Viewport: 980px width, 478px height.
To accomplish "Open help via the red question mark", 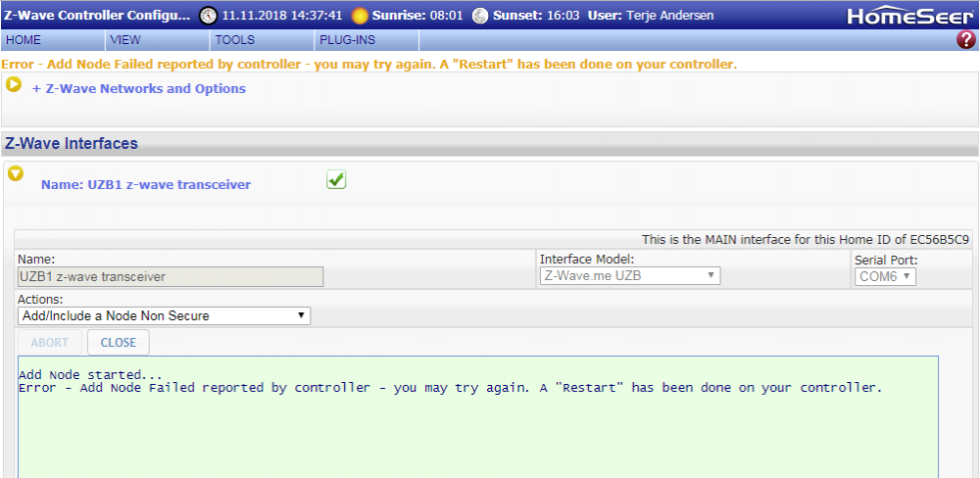I will click(965, 40).
